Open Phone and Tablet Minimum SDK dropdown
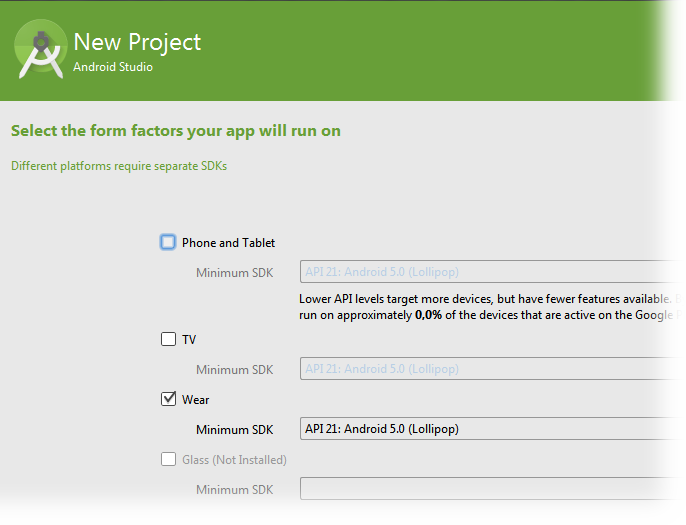686x525 pixels. [492, 272]
